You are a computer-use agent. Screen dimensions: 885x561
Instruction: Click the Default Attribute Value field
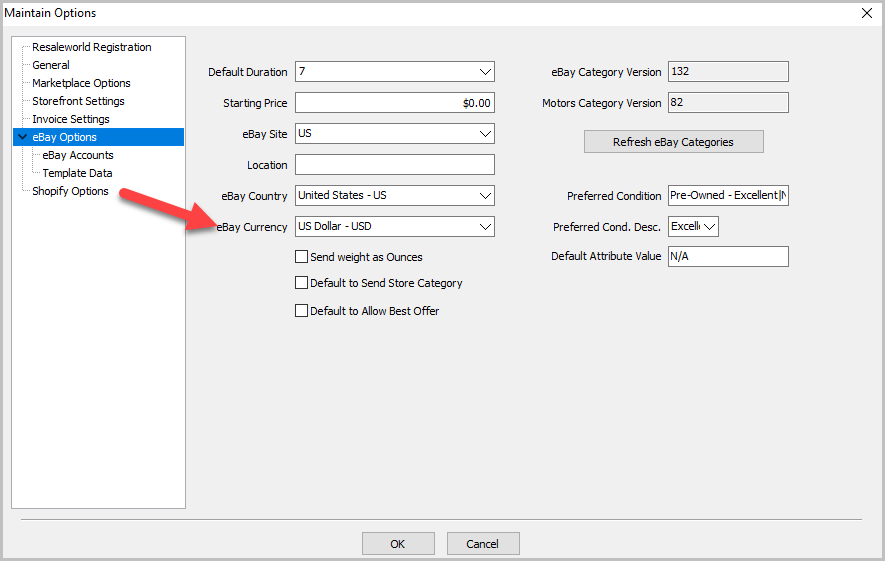pos(728,256)
